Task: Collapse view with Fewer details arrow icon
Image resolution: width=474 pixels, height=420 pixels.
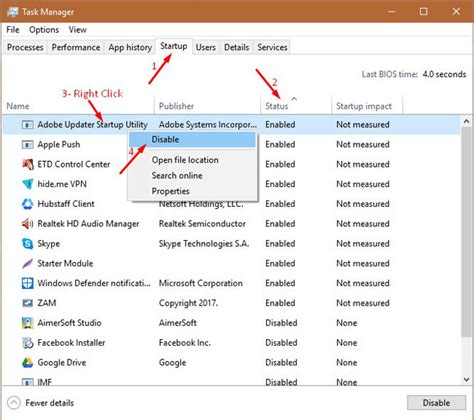Action: (x=14, y=403)
